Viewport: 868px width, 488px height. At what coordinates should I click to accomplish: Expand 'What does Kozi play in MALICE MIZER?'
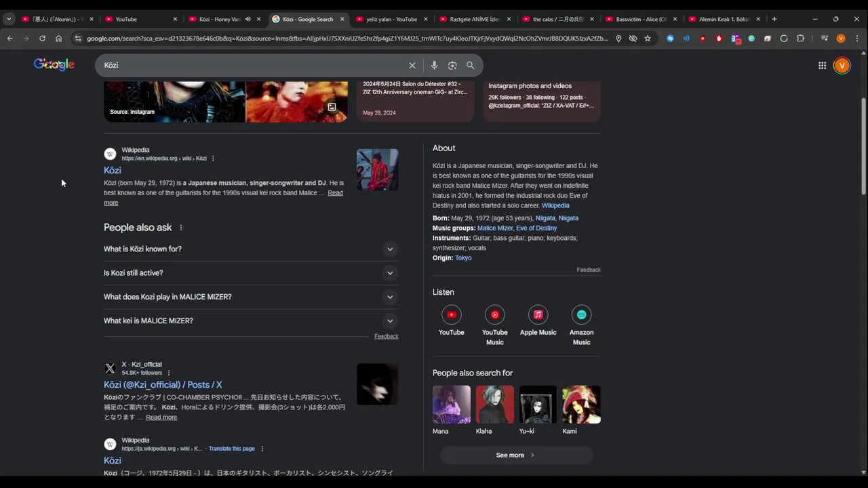[x=251, y=297]
